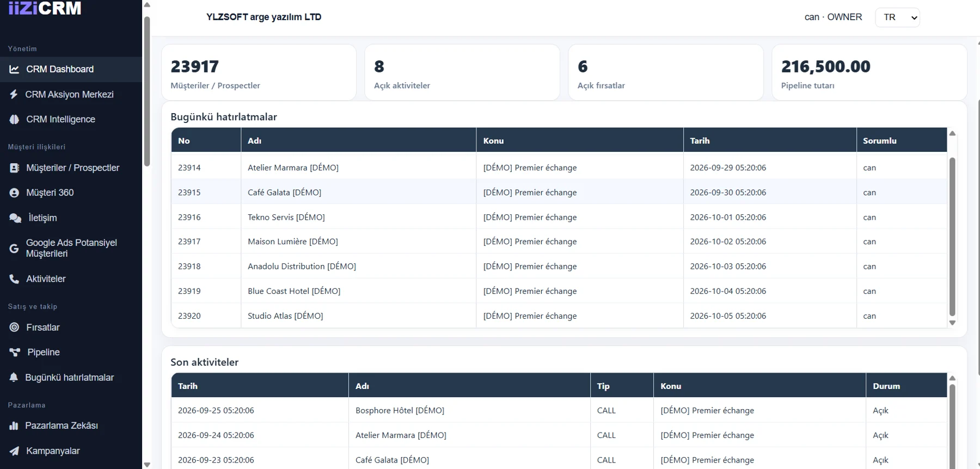This screenshot has width=980, height=469.
Task: Click the Pipeline diagram icon
Action: coord(15,352)
